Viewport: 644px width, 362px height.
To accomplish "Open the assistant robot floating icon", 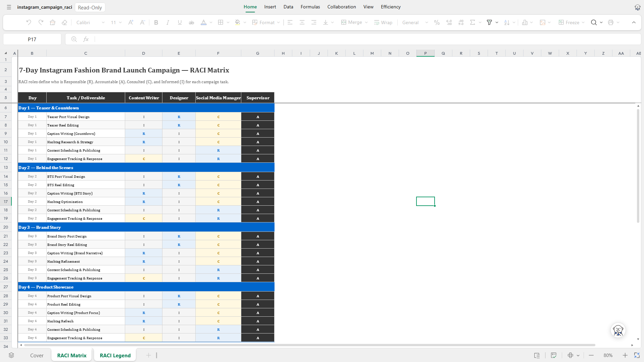I will 618,330.
